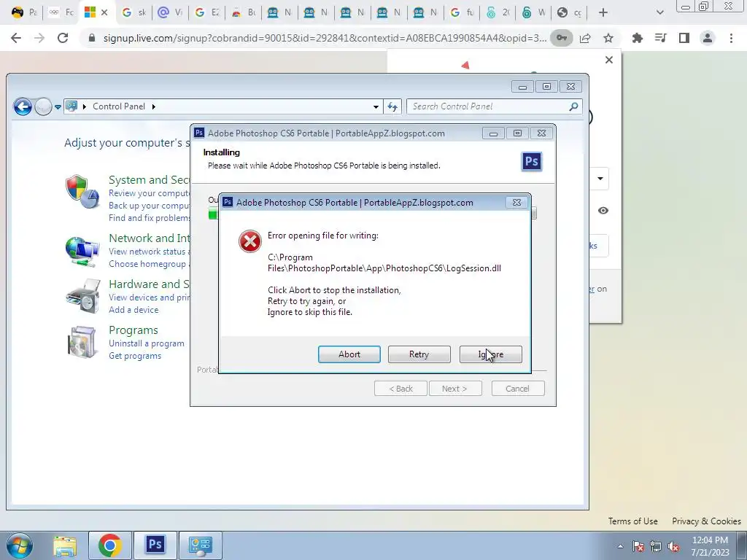Switch to the 'cc' tab
This screenshot has width=747, height=560.
tap(570, 13)
